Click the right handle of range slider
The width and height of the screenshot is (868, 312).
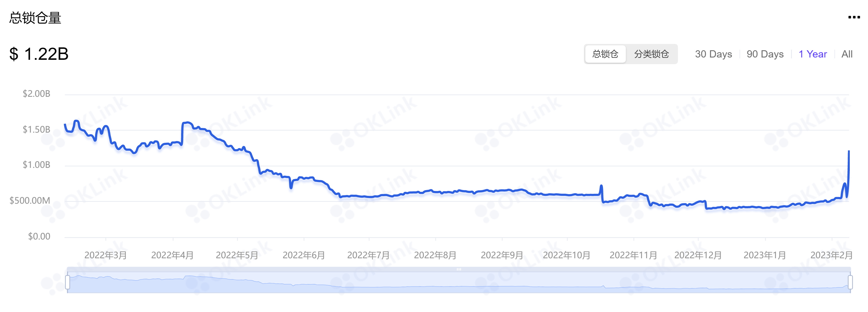tap(850, 282)
